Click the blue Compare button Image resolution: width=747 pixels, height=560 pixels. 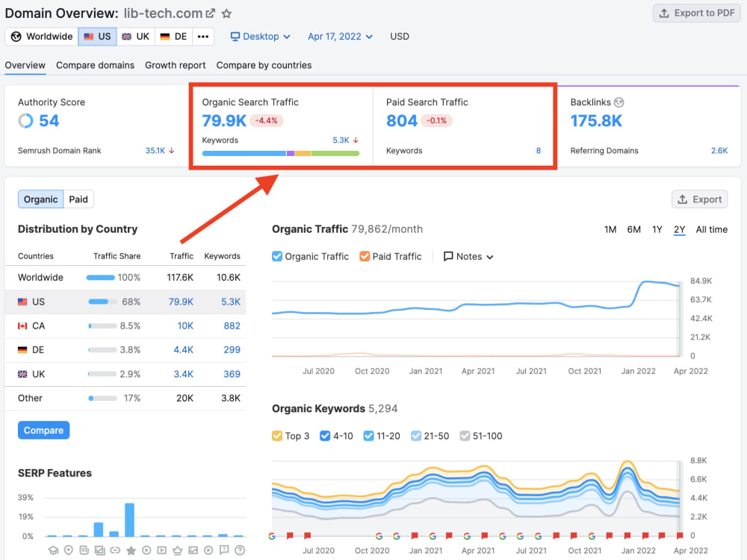tap(44, 430)
